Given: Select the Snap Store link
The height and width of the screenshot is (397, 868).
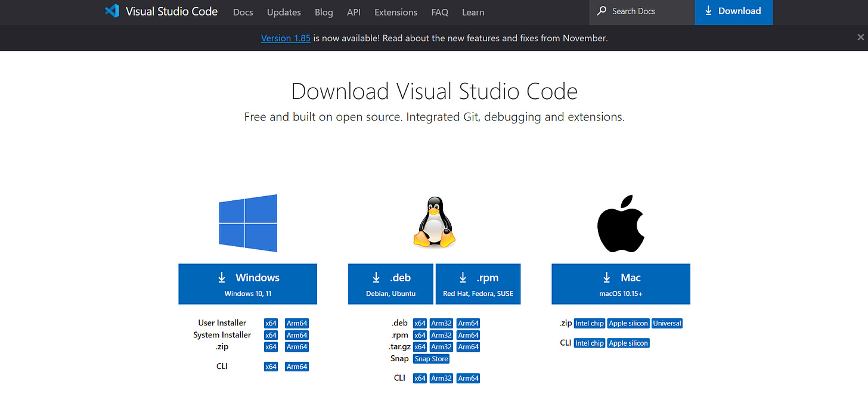Looking at the screenshot, I should [432, 359].
